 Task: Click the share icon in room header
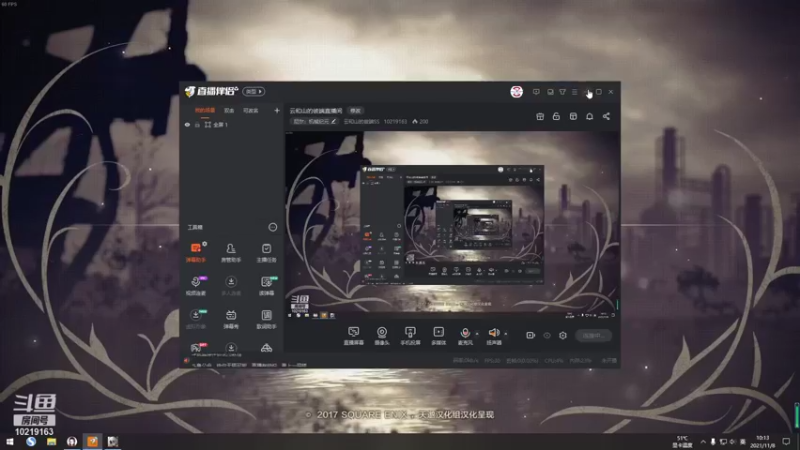click(606, 116)
